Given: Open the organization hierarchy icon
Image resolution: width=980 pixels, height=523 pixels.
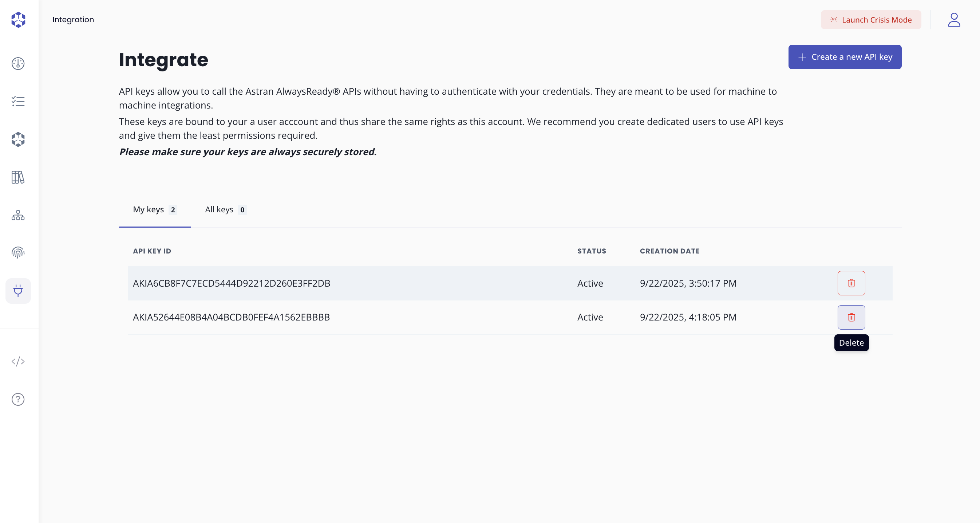Looking at the screenshot, I should click(18, 216).
